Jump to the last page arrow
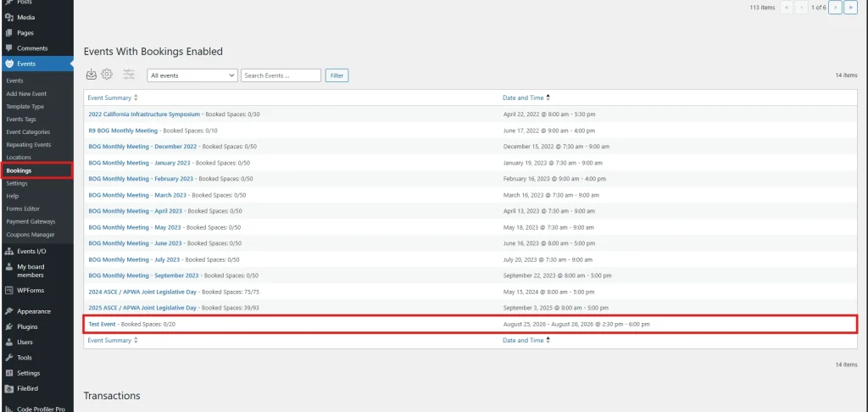Screen dimensions: 868x412 (x=850, y=7)
